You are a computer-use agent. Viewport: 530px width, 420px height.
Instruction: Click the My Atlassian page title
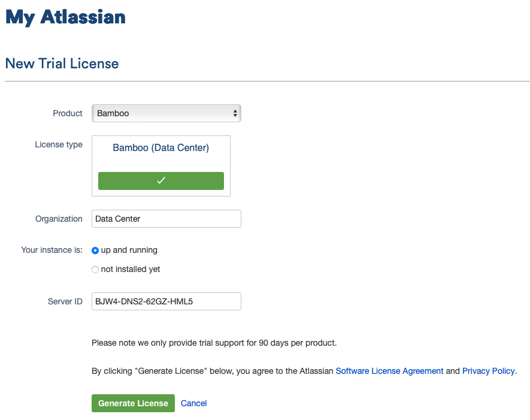click(65, 17)
